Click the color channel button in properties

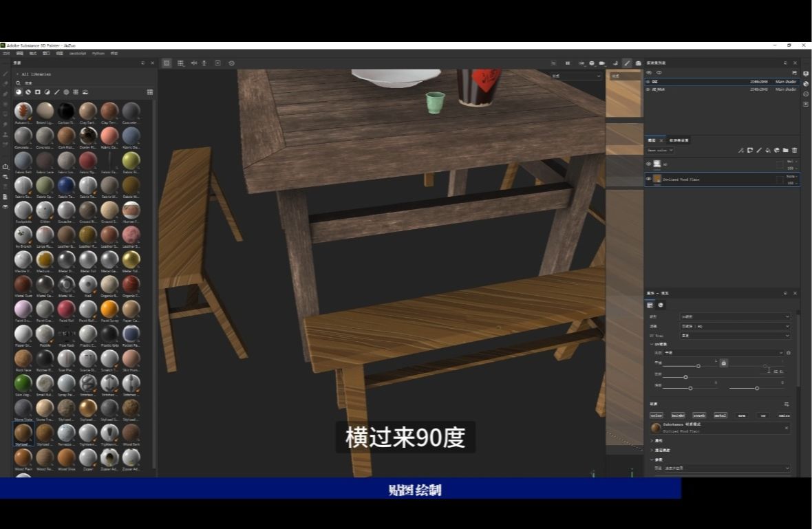click(x=656, y=415)
